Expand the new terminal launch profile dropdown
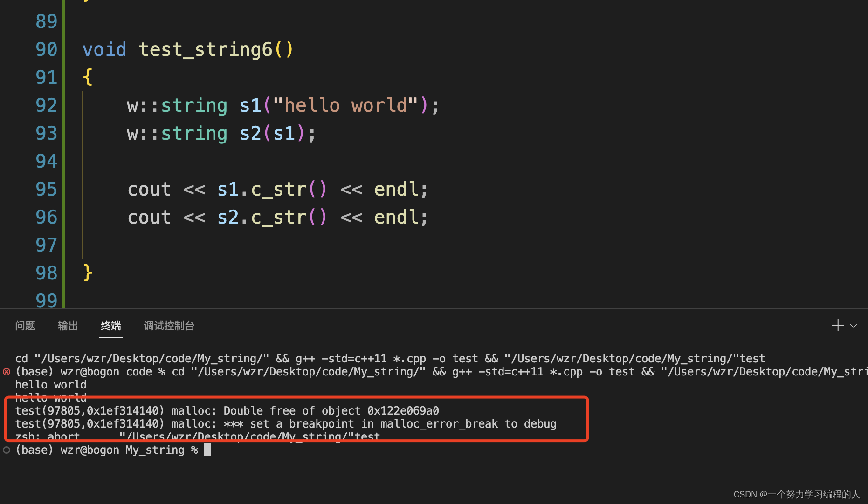 tap(854, 326)
